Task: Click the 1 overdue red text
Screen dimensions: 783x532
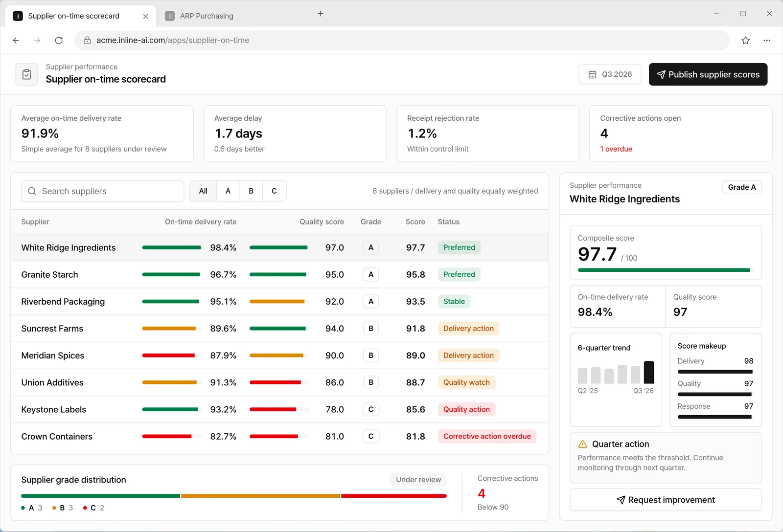Action: pyautogui.click(x=616, y=149)
